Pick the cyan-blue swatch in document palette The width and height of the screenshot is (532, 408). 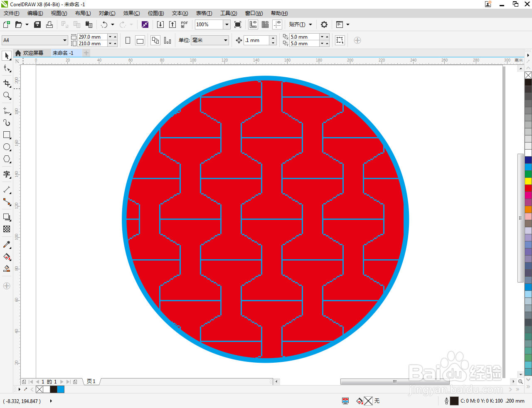61,389
